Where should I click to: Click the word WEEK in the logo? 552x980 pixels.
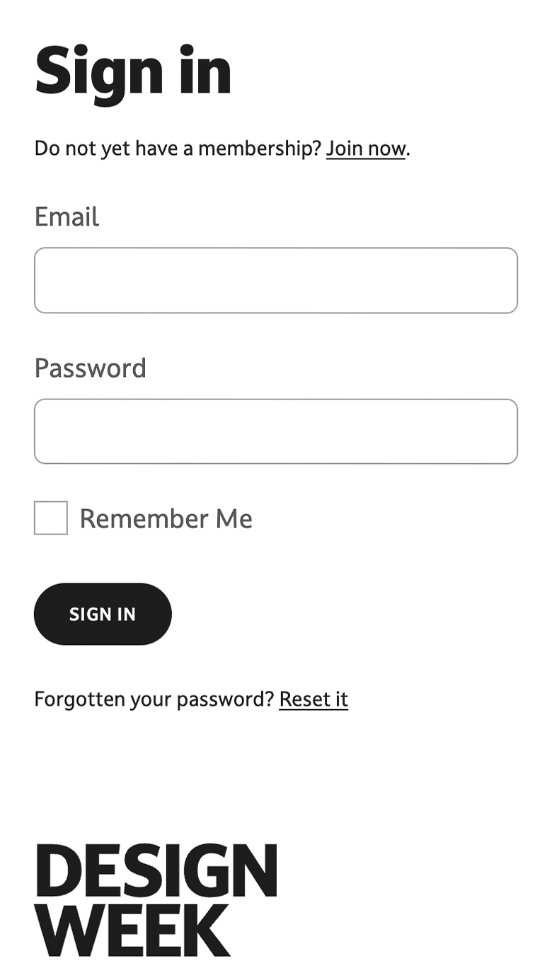(132, 931)
